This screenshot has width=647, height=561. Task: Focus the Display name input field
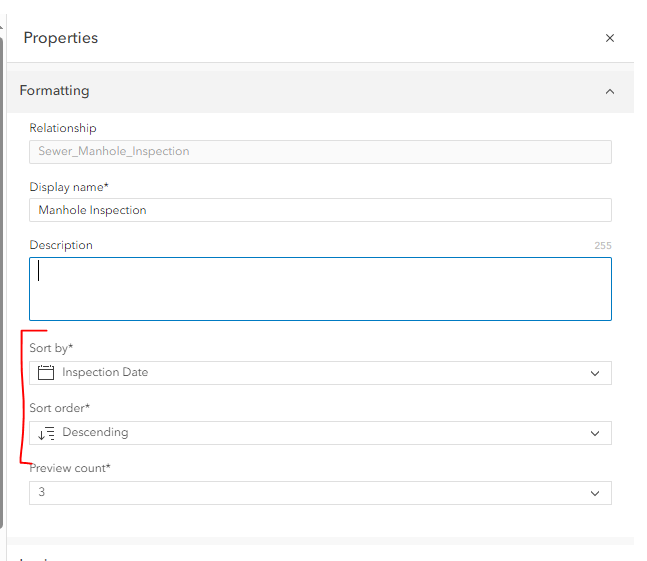320,210
